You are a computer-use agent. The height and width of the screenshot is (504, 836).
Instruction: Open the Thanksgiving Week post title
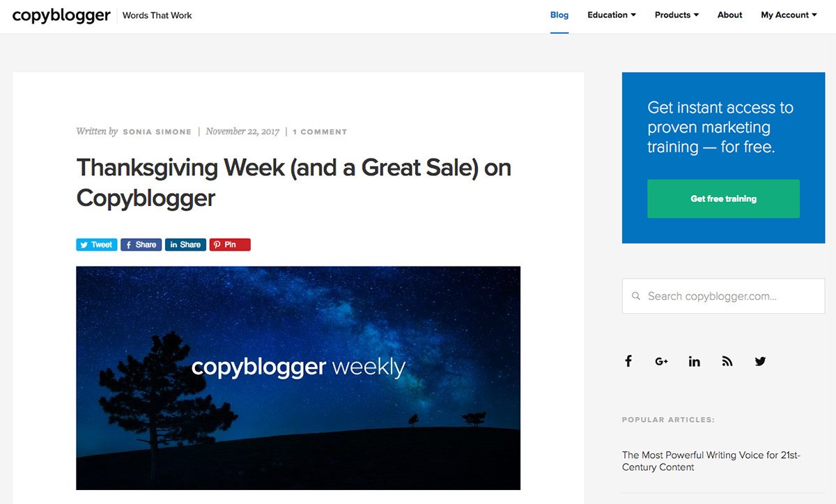click(x=293, y=182)
